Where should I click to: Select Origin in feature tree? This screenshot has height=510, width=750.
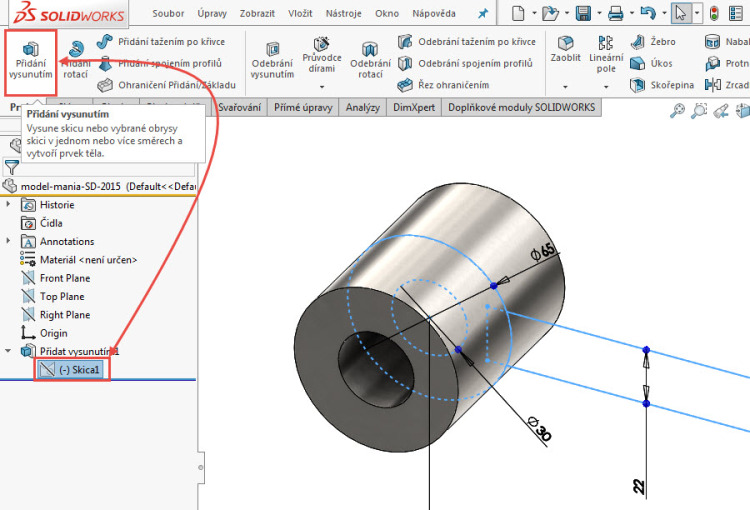tap(44, 333)
